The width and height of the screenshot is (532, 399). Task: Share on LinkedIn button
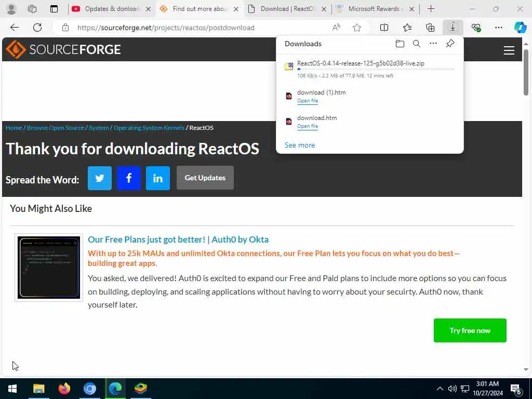tap(158, 178)
